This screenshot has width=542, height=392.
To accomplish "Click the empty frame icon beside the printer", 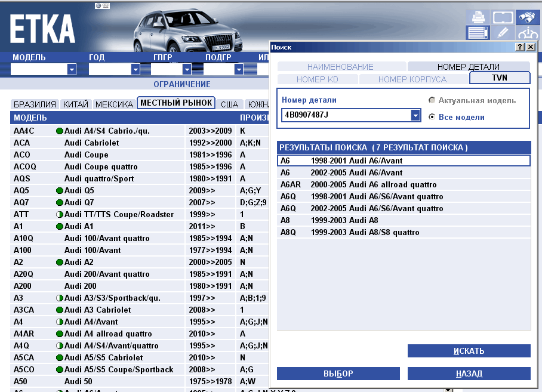I will tap(503, 17).
